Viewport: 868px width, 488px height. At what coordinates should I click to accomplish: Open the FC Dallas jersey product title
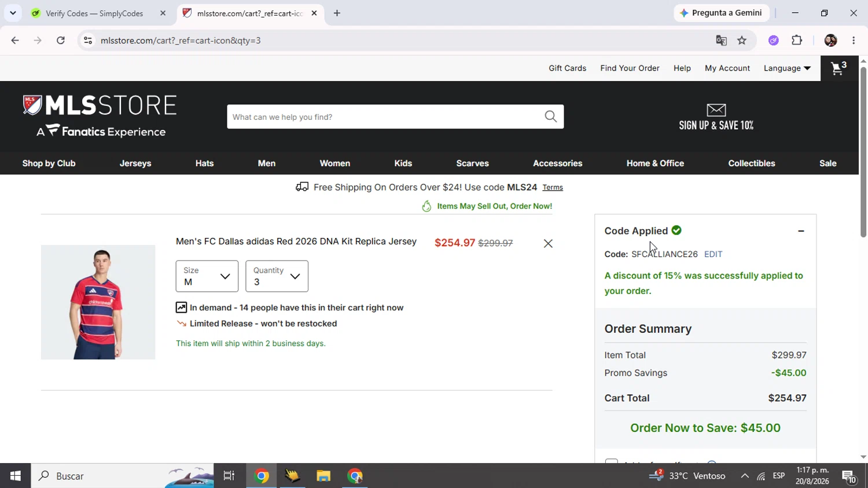coord(296,241)
